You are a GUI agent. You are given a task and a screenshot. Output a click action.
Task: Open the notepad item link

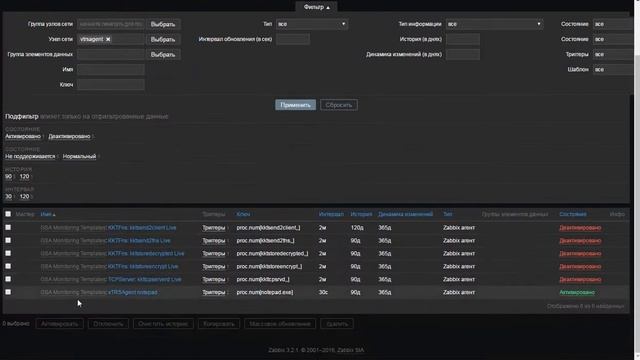tap(133, 292)
